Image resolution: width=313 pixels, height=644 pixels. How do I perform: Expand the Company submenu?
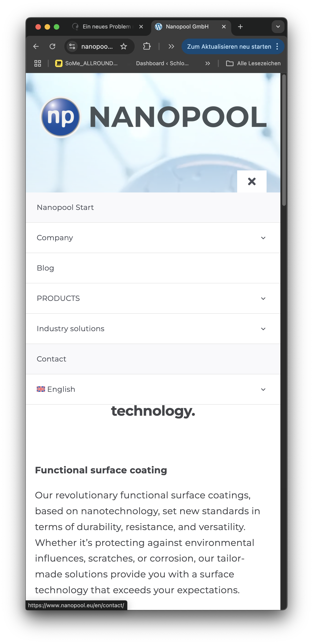pos(263,238)
